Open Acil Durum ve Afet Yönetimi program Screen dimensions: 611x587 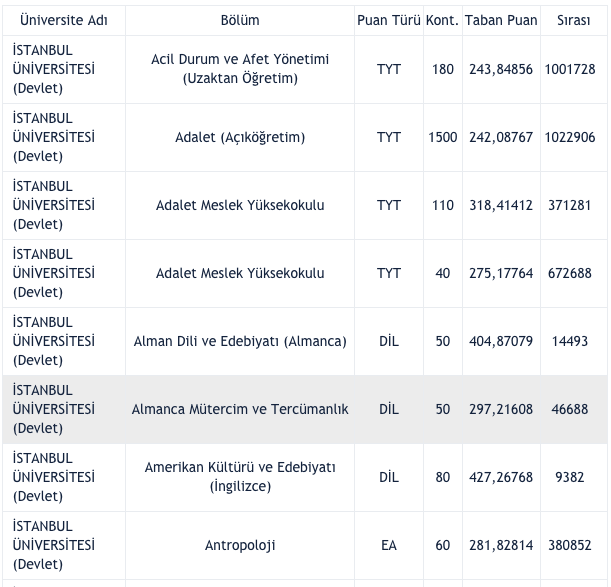[240, 69]
